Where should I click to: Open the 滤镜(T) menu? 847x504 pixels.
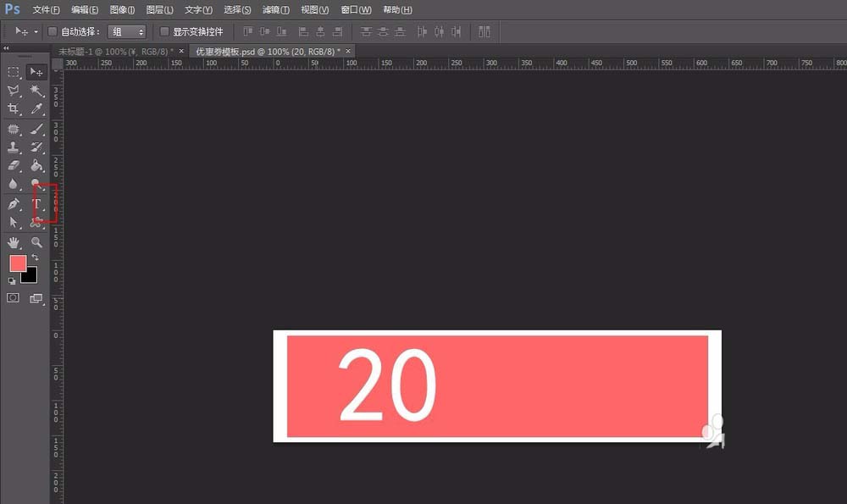coord(276,9)
